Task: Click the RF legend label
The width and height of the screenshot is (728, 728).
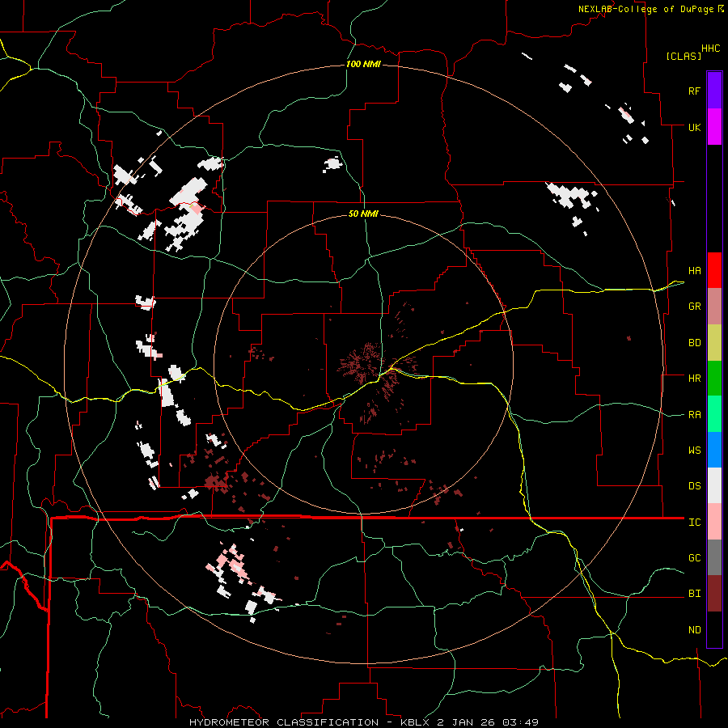Action: (x=694, y=91)
